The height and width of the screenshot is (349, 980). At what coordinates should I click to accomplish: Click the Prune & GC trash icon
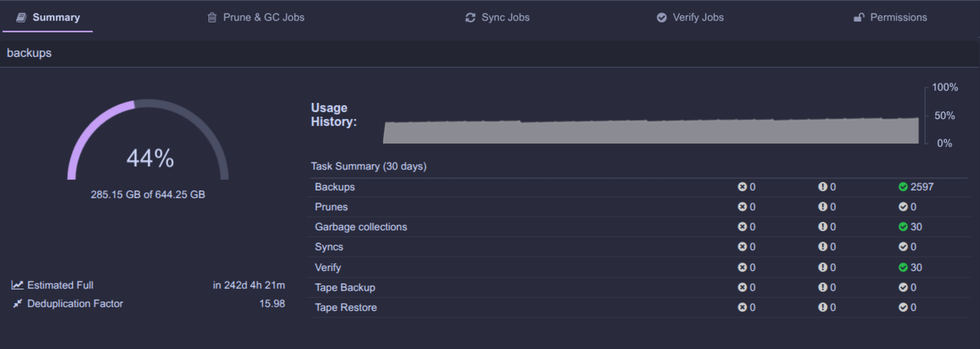(212, 18)
